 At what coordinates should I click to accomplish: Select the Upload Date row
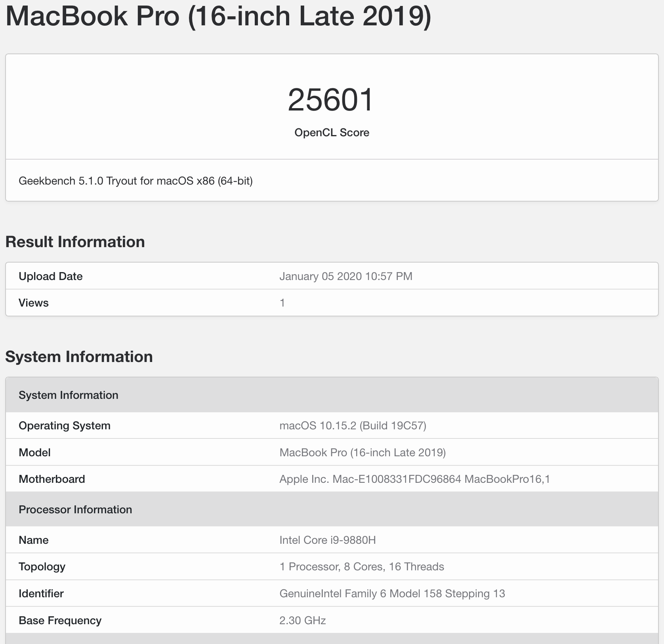[51, 276]
